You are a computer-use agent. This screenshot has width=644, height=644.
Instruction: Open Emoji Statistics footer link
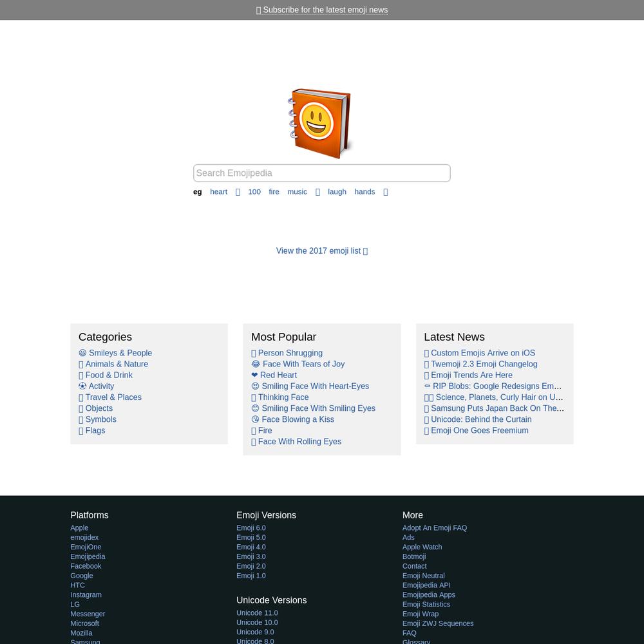point(426,604)
